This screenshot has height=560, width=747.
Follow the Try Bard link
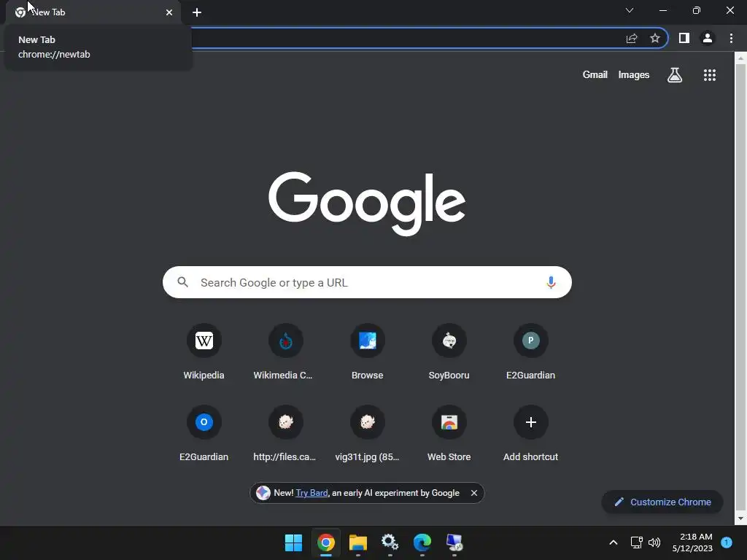coord(311,493)
